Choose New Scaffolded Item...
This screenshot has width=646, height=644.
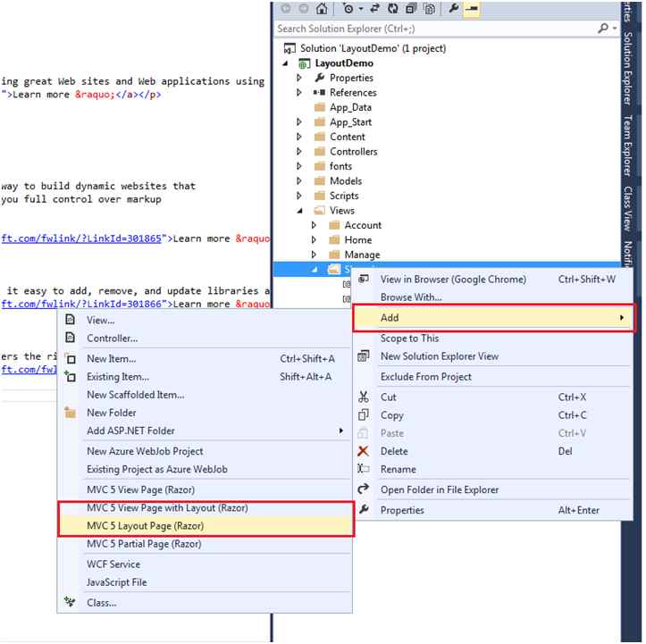pos(136,396)
